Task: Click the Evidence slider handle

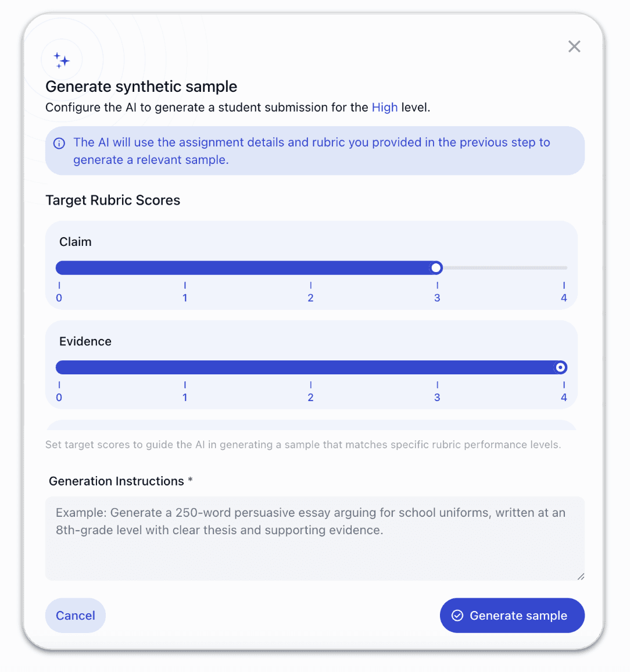Action: coord(560,367)
